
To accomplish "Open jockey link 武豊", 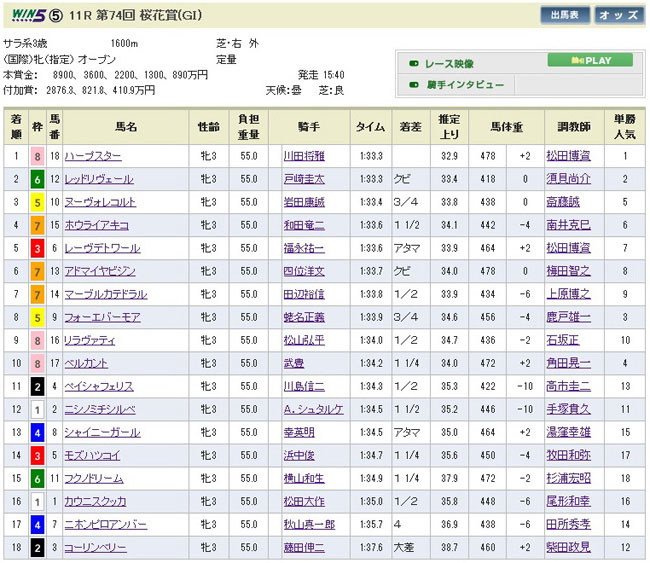I will (292, 363).
